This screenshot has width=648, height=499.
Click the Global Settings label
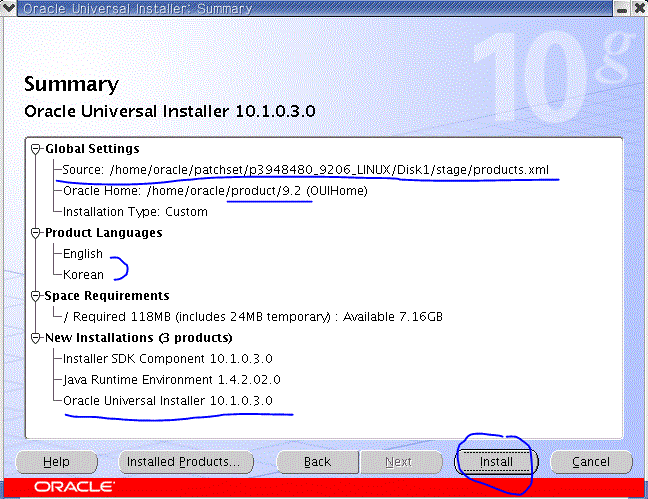tap(92, 149)
